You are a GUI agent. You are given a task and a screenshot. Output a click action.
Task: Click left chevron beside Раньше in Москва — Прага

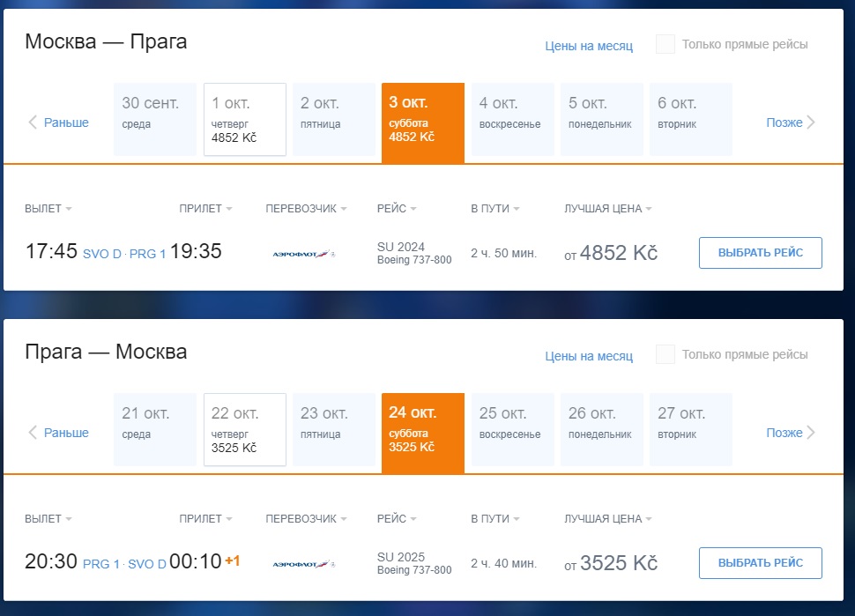tap(33, 122)
